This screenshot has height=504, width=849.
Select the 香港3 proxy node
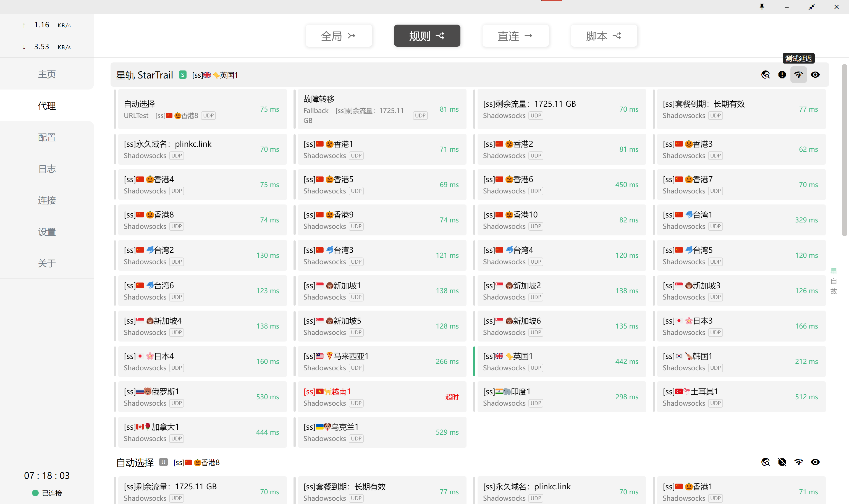tap(741, 149)
